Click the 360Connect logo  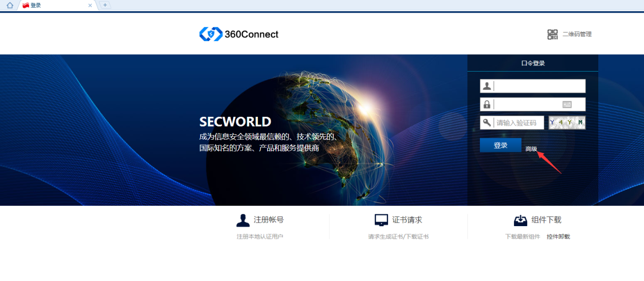[239, 35]
